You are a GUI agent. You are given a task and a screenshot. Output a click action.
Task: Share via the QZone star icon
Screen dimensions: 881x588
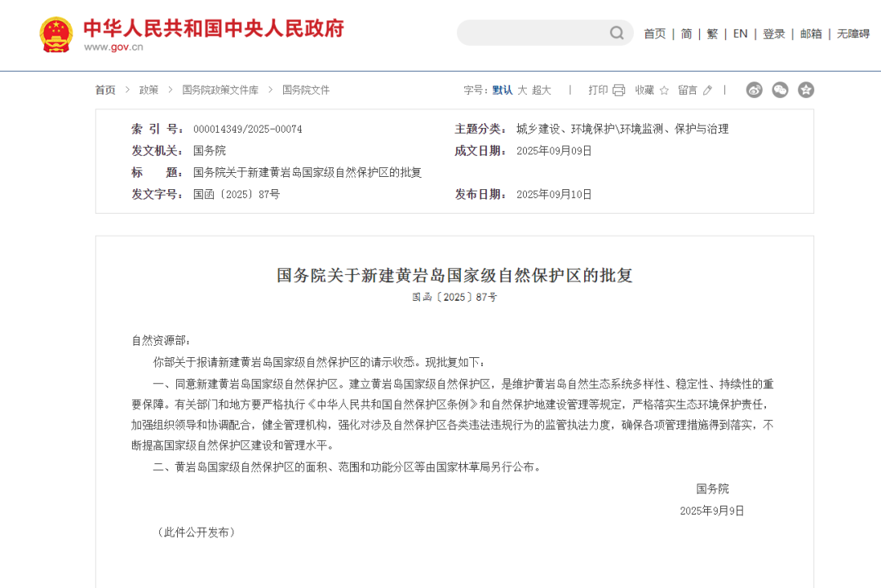point(806,90)
